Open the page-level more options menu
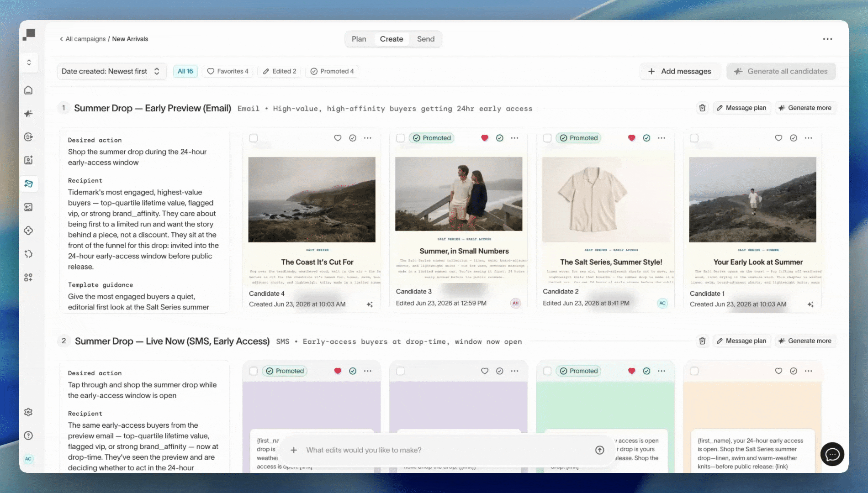The height and width of the screenshot is (493, 868). click(x=827, y=39)
